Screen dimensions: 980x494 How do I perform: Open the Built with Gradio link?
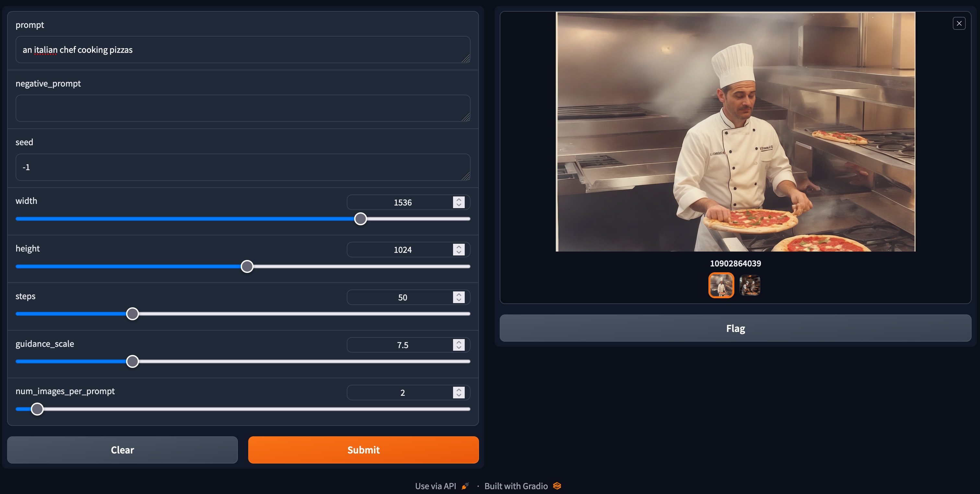(x=516, y=486)
